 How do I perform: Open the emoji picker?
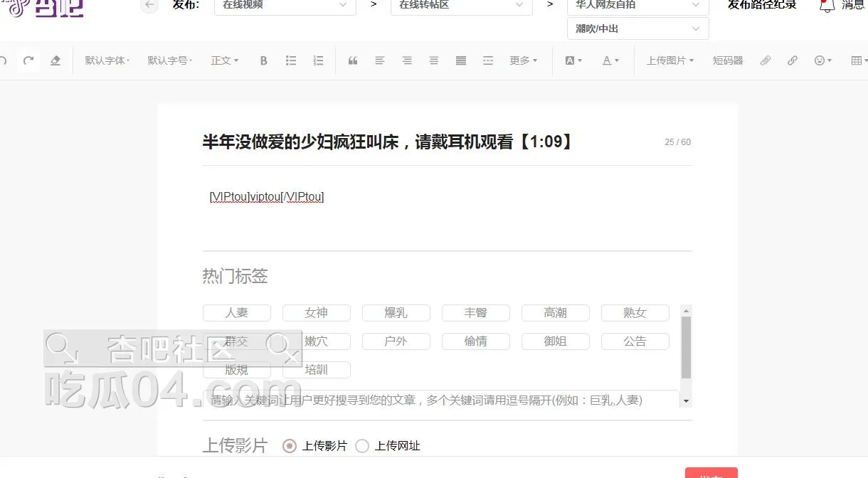pyautogui.click(x=822, y=61)
